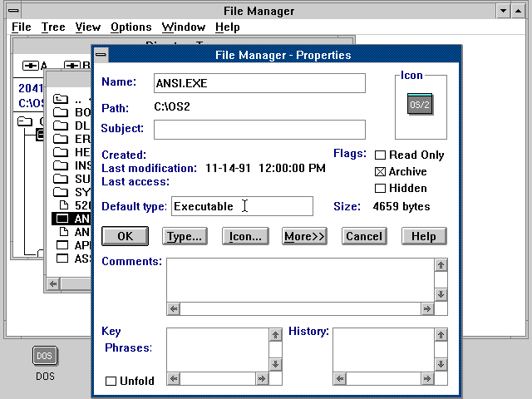Screen dimensions: 532x399
Task: Confirm properties with OK button
Action: pos(125,236)
